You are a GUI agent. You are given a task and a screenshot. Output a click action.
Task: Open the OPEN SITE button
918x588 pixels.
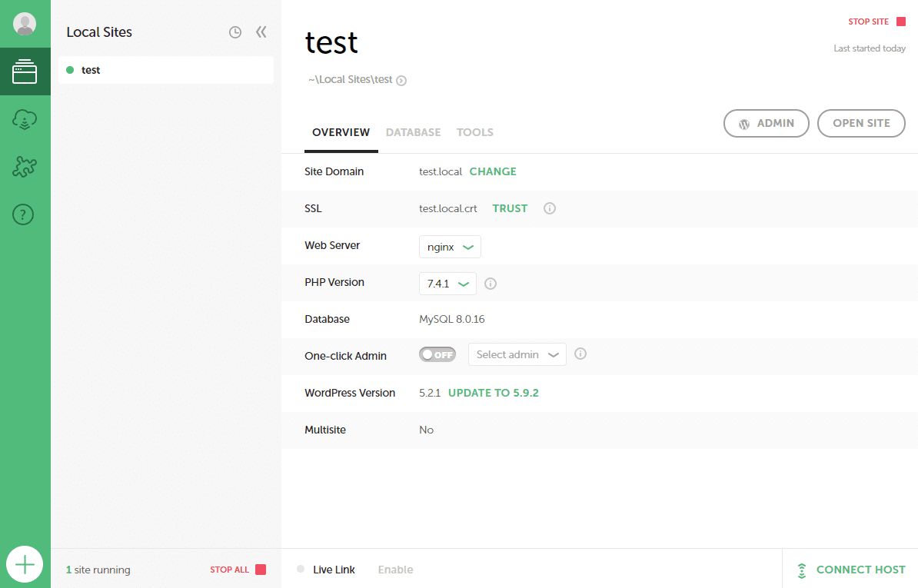(x=861, y=124)
